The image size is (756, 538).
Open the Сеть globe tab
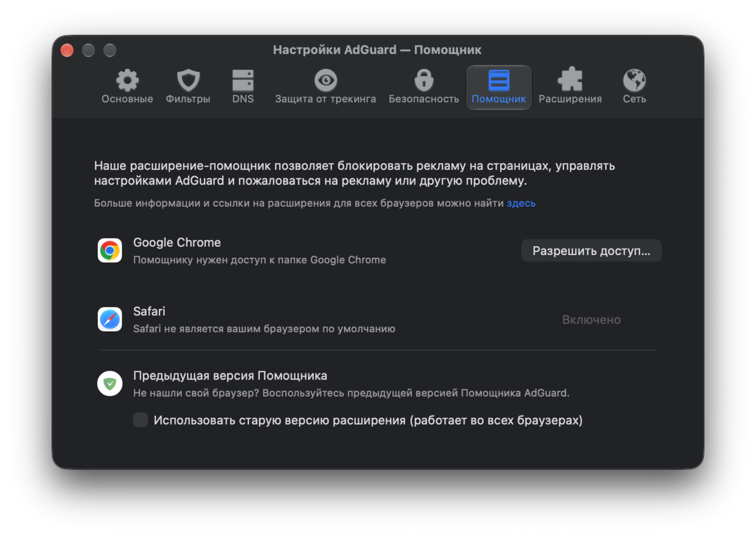pyautogui.click(x=634, y=87)
